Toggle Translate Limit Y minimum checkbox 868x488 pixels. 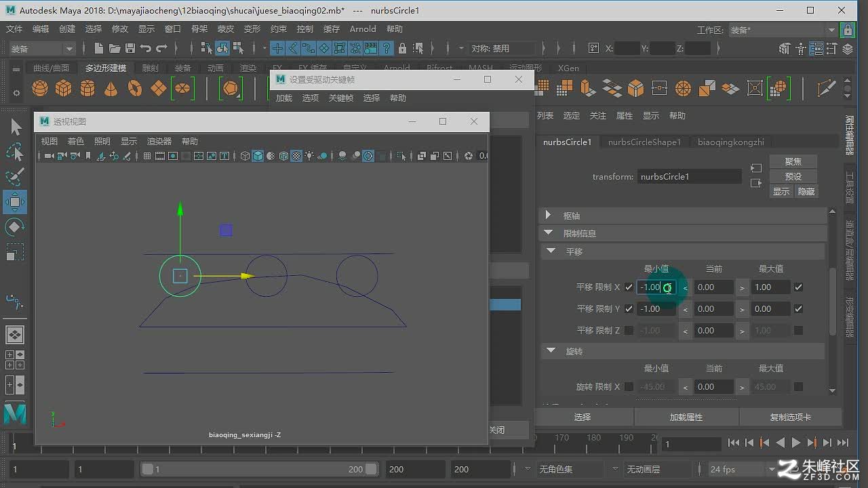coord(629,309)
